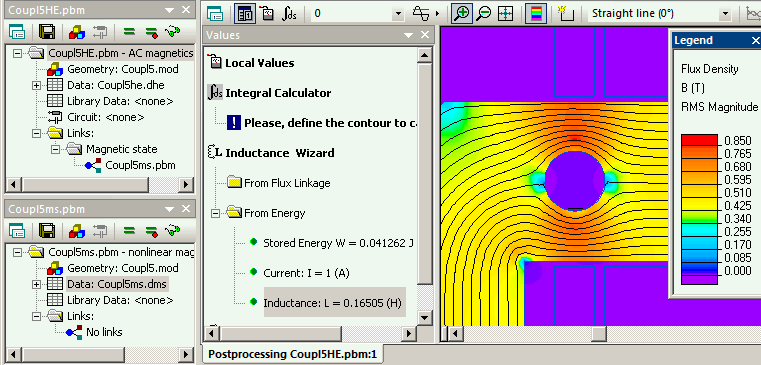Select Coupl5ms.pbm under Magnetic state

point(140,165)
